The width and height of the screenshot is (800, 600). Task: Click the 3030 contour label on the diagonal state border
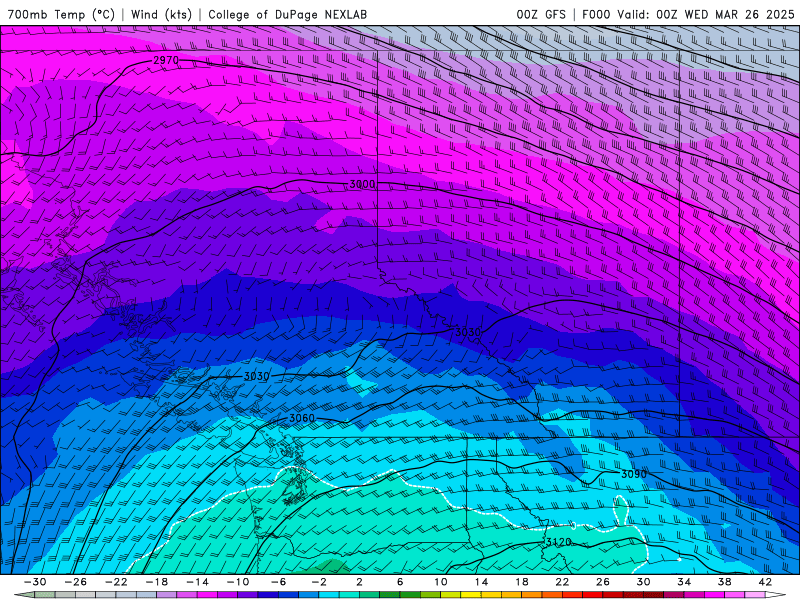467,333
